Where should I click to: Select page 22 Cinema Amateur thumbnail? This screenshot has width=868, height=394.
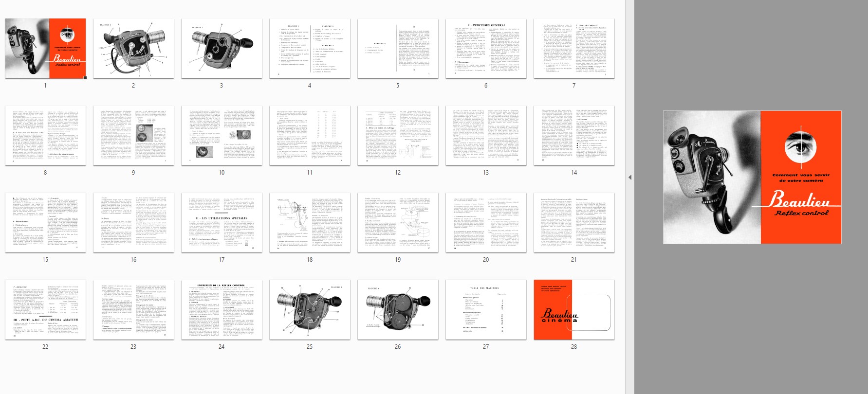coord(45,310)
